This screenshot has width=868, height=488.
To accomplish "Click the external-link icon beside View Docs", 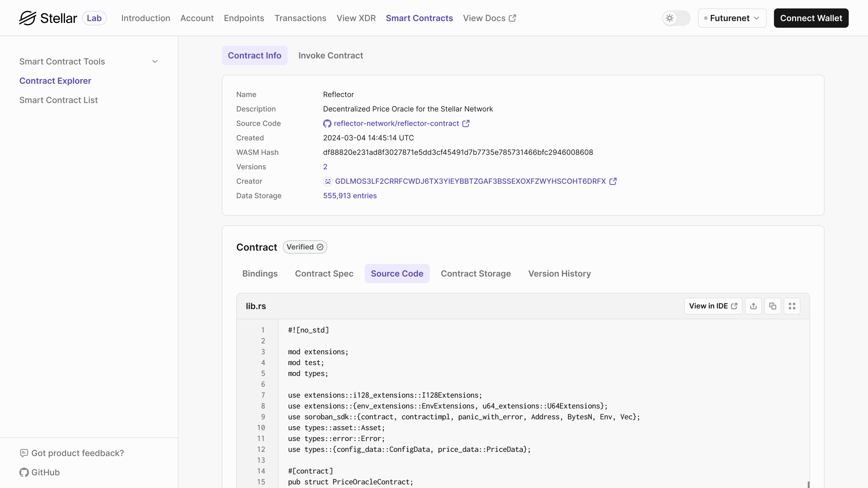I will (512, 18).
